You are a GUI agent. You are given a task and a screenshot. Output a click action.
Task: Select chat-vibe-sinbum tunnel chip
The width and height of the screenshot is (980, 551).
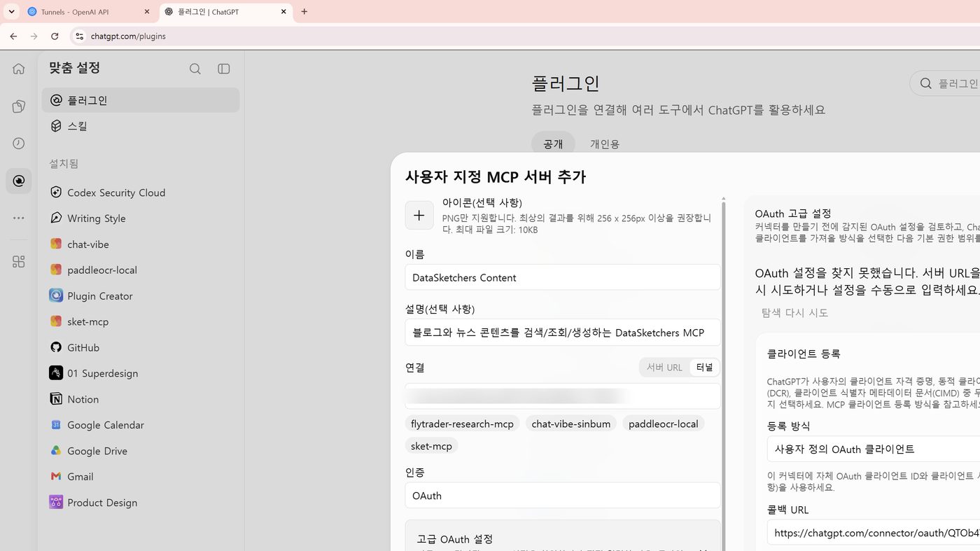(x=571, y=424)
